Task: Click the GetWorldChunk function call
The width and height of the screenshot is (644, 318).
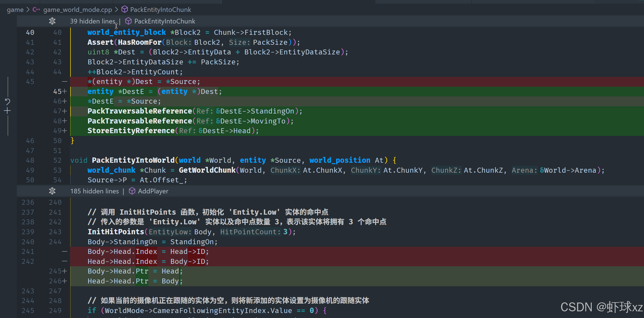Action: 207,170
